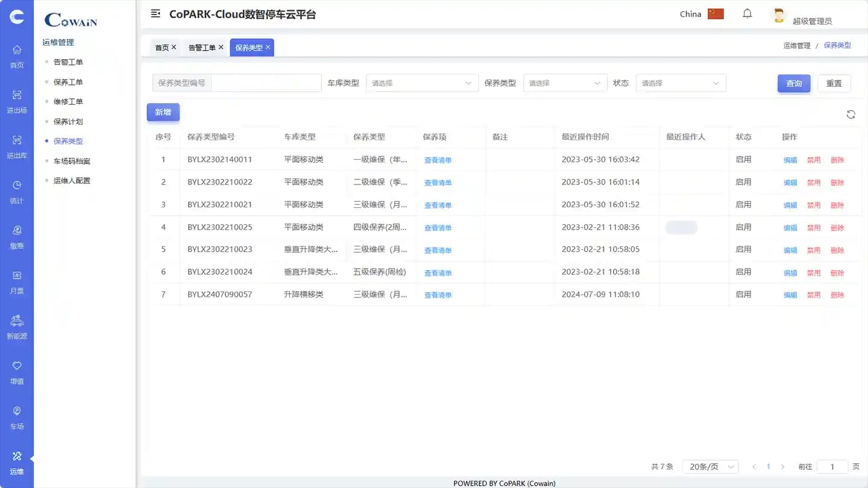Image resolution: width=868 pixels, height=488 pixels.
Task: Click the 五级保养(周检) cell
Action: (x=380, y=272)
